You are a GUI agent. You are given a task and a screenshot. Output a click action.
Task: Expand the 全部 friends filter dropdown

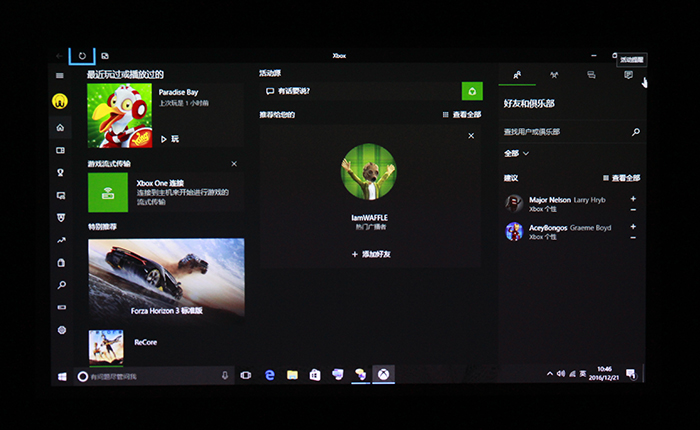pos(516,153)
